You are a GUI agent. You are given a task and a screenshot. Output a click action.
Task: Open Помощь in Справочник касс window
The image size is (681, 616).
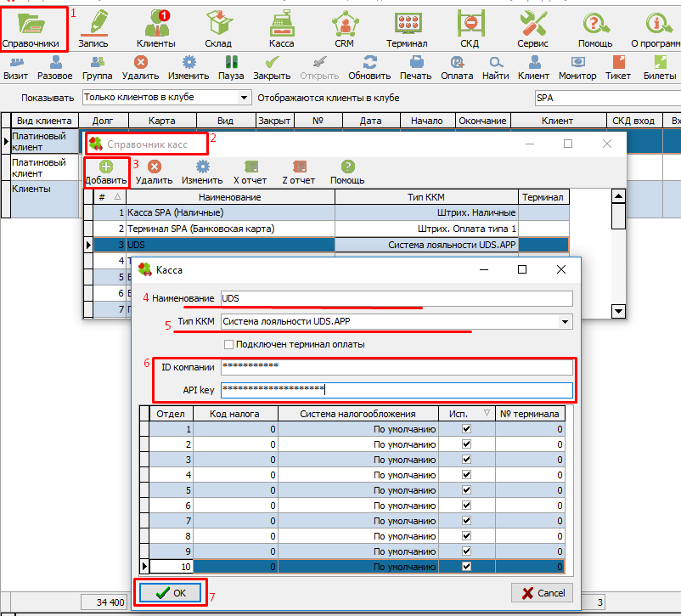[x=347, y=172]
